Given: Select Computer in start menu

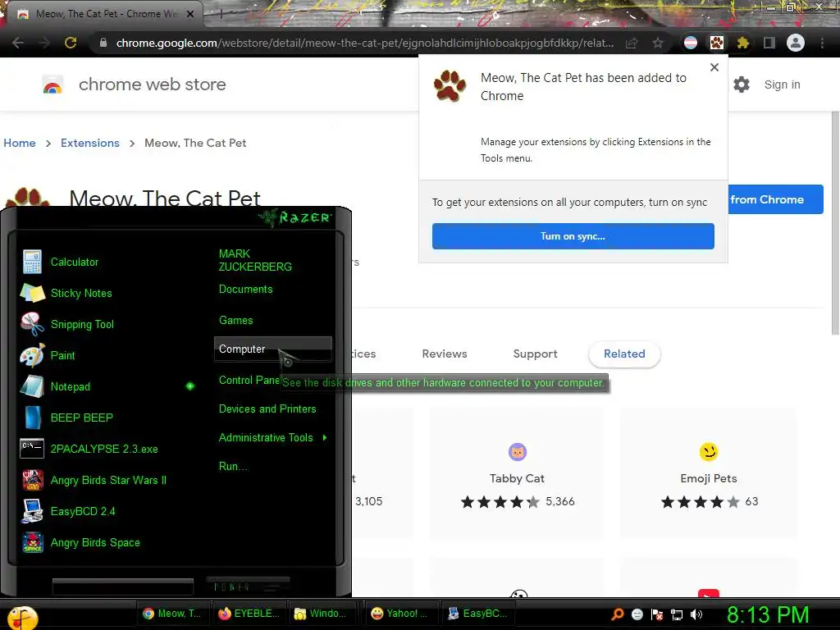Looking at the screenshot, I should tap(272, 349).
